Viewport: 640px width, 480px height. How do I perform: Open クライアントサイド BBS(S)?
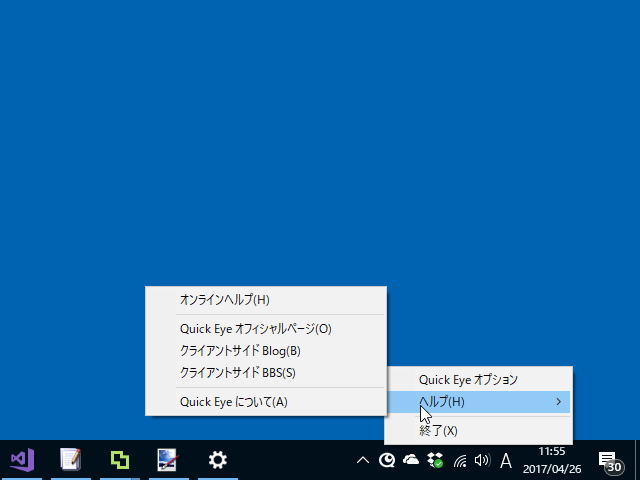pyautogui.click(x=266, y=373)
